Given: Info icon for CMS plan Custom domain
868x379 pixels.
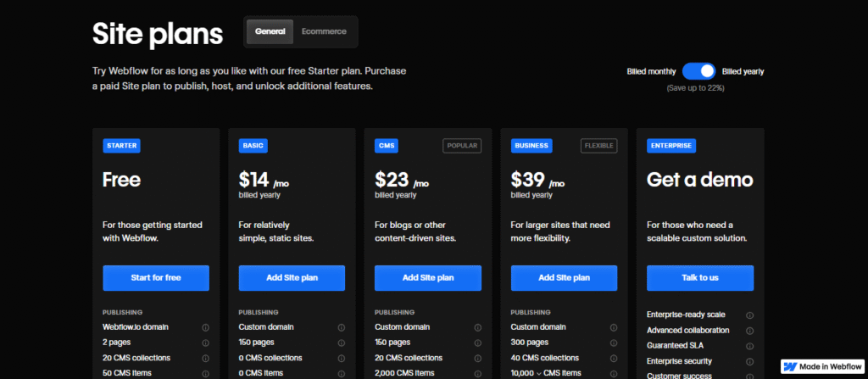Looking at the screenshot, I should (x=477, y=327).
